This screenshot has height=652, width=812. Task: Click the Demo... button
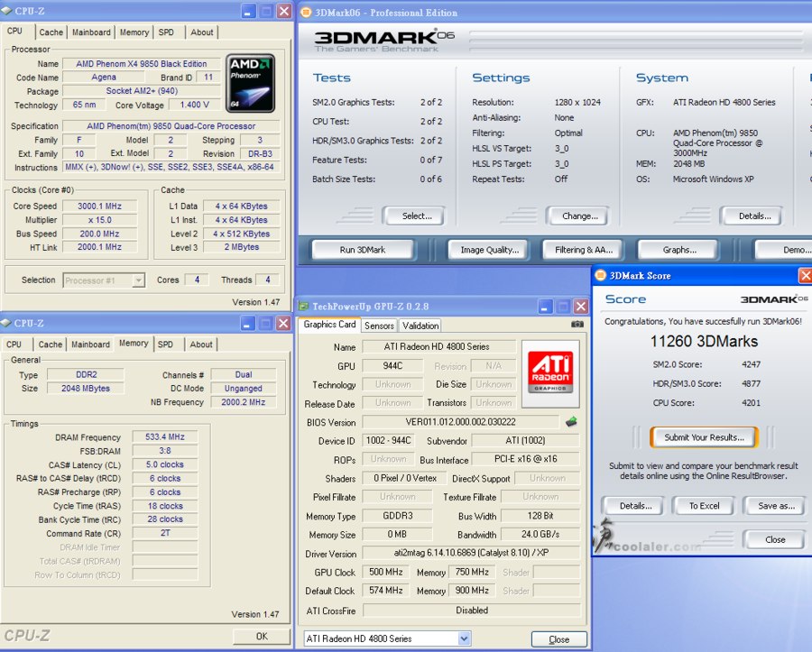click(x=784, y=250)
